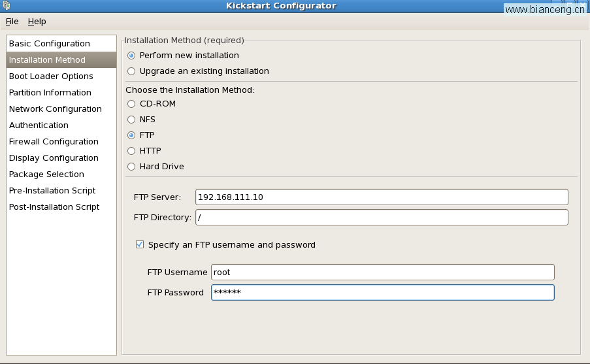Choose Hard Drive installation method

131,167
